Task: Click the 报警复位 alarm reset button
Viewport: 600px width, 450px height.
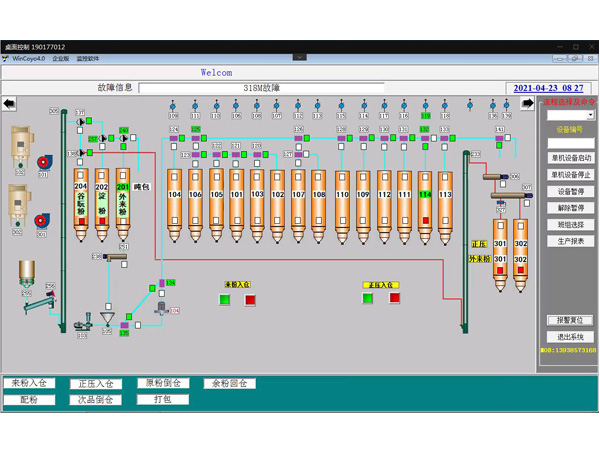Action: click(x=570, y=321)
